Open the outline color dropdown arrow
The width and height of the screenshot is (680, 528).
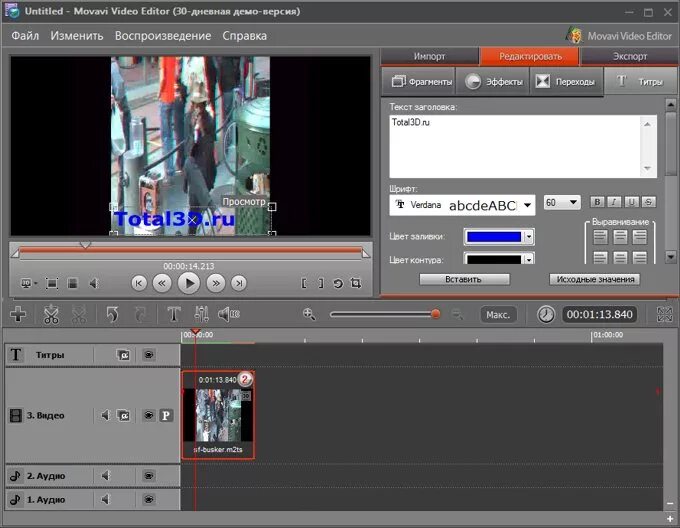(x=529, y=259)
